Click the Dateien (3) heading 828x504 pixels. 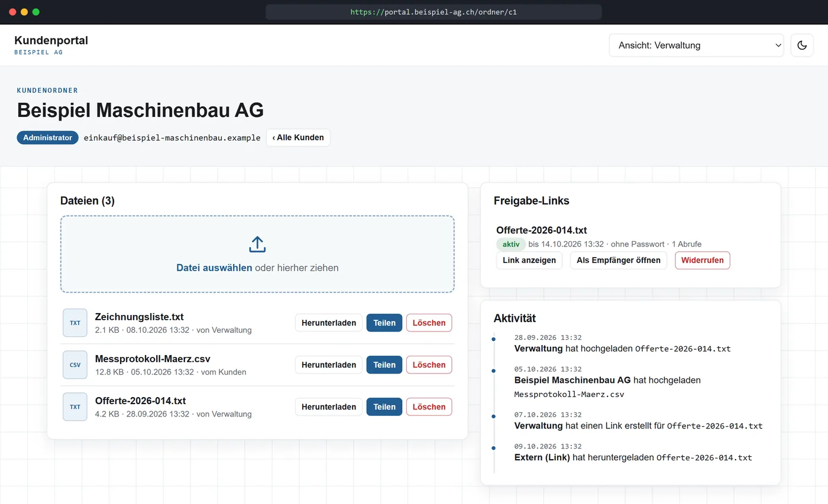pos(88,201)
